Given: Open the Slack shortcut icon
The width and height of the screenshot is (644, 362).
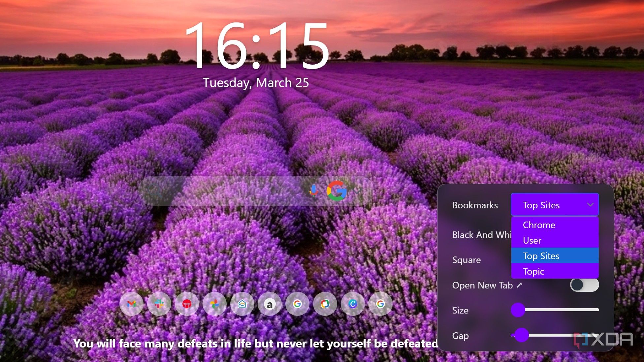Looking at the screenshot, I should (159, 304).
